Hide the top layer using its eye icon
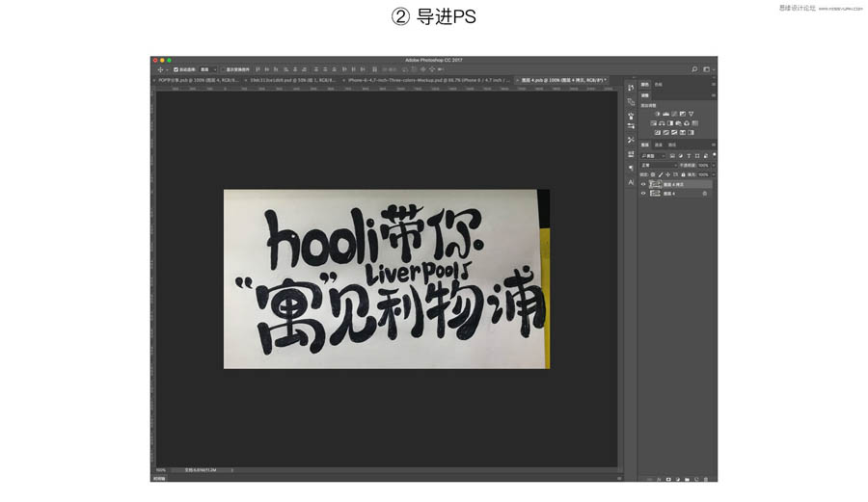The image size is (868, 502). [643, 184]
